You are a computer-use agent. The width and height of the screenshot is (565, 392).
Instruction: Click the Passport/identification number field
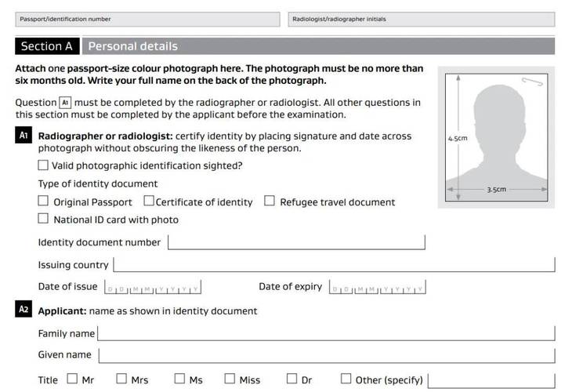[147, 19]
